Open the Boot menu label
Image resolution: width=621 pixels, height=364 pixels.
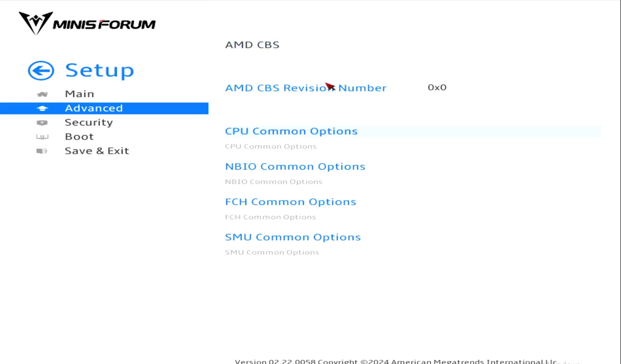tap(79, 136)
